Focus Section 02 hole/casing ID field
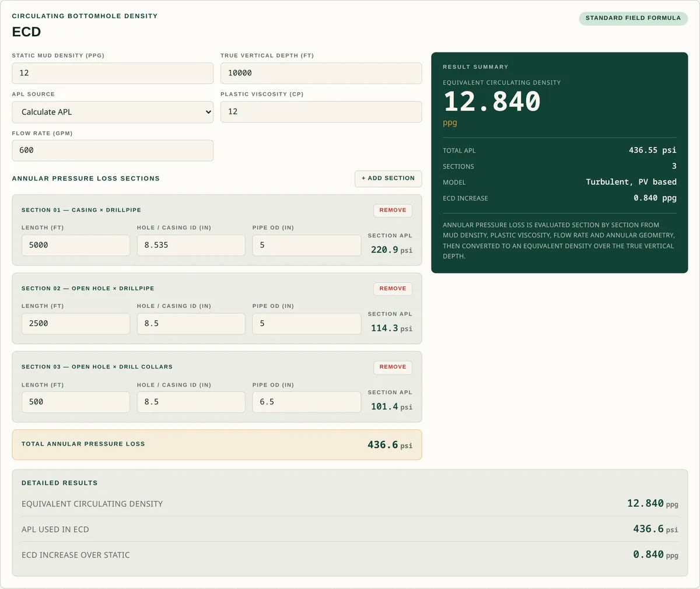 (x=191, y=324)
